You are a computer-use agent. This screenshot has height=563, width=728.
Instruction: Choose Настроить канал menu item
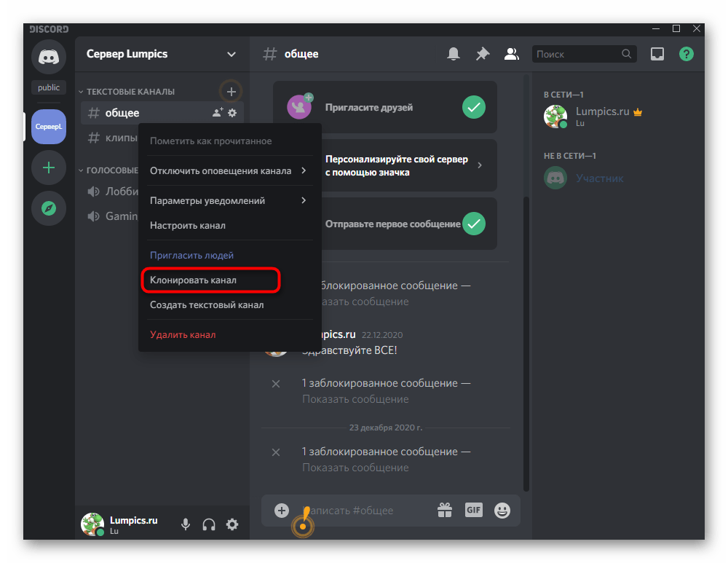click(x=230, y=225)
